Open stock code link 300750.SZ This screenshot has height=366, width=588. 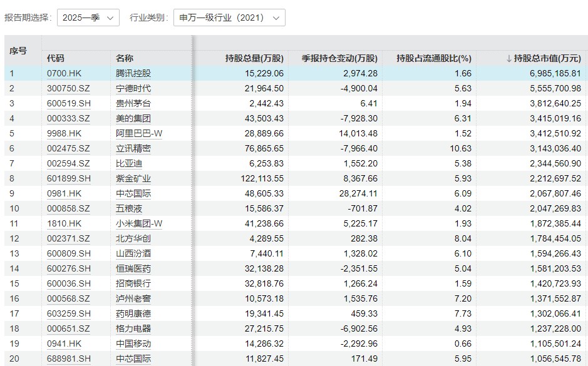click(x=68, y=88)
